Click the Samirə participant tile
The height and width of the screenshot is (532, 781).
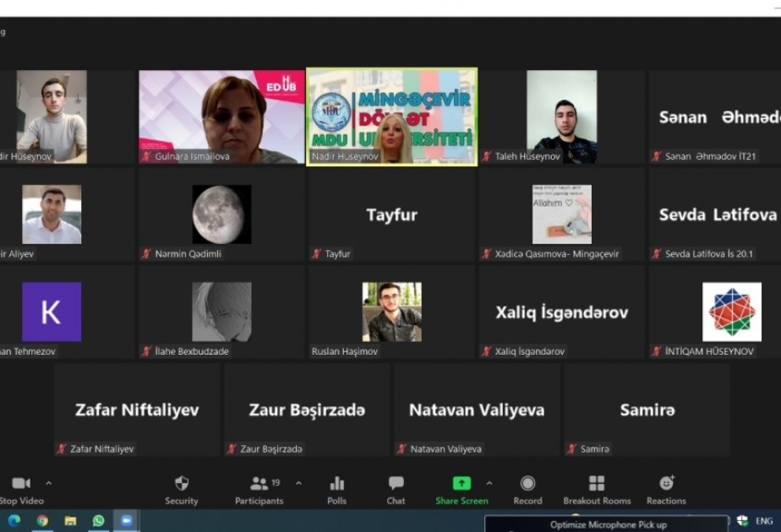(647, 410)
